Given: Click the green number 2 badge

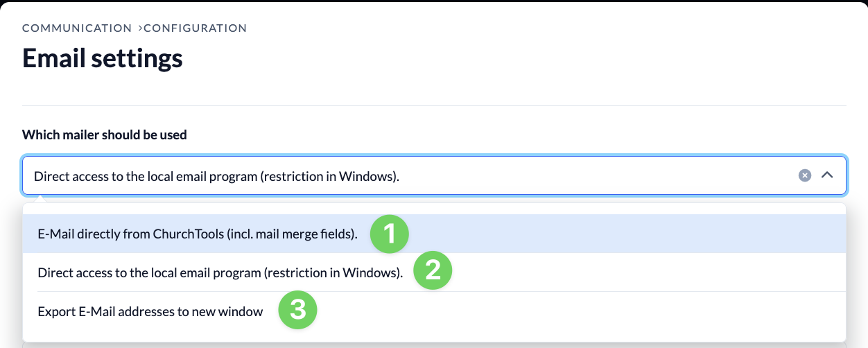Looking at the screenshot, I should [x=433, y=271].
